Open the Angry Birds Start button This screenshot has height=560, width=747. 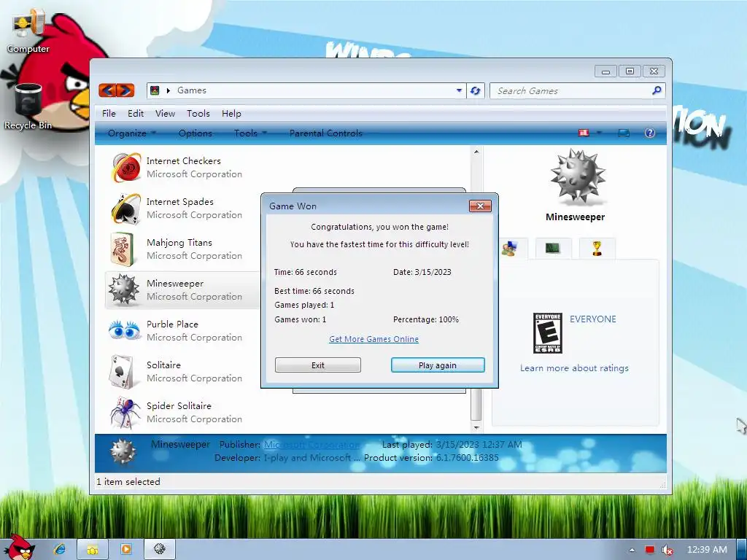(x=19, y=548)
